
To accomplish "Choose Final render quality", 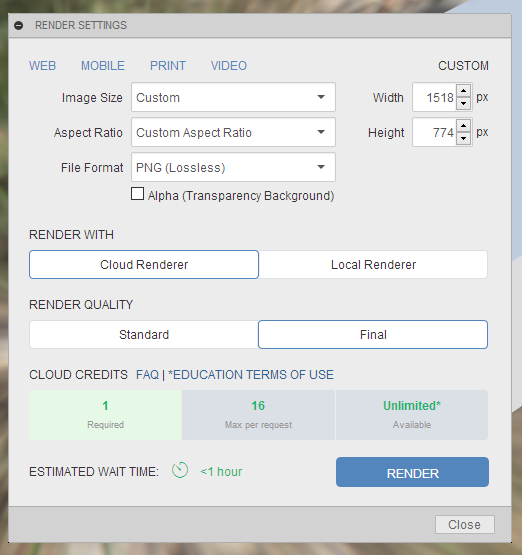I will coord(373,334).
